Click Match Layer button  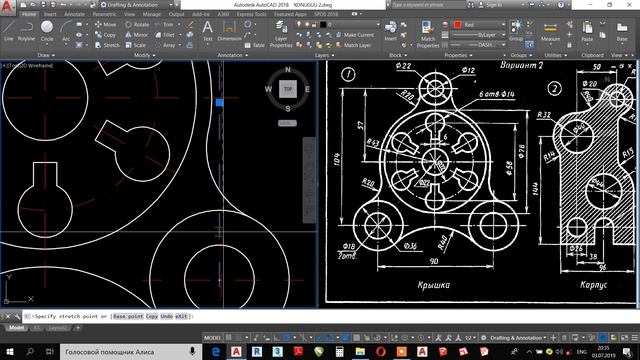tap(353, 45)
